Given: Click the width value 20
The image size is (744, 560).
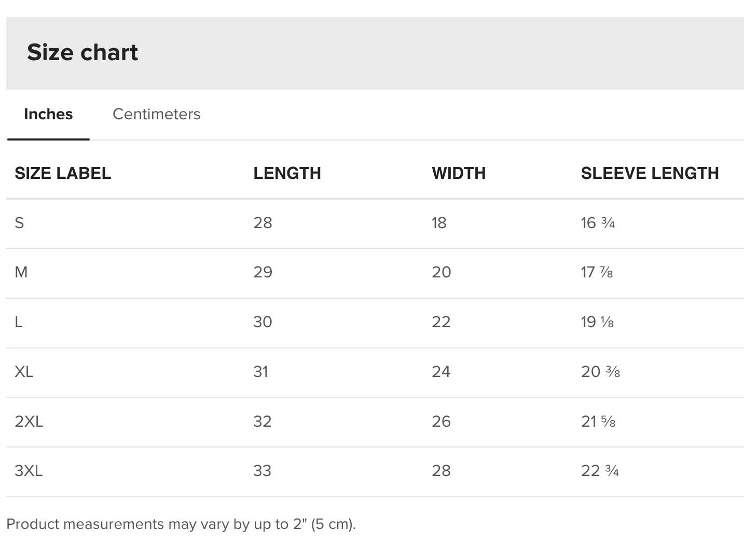Looking at the screenshot, I should [x=441, y=272].
